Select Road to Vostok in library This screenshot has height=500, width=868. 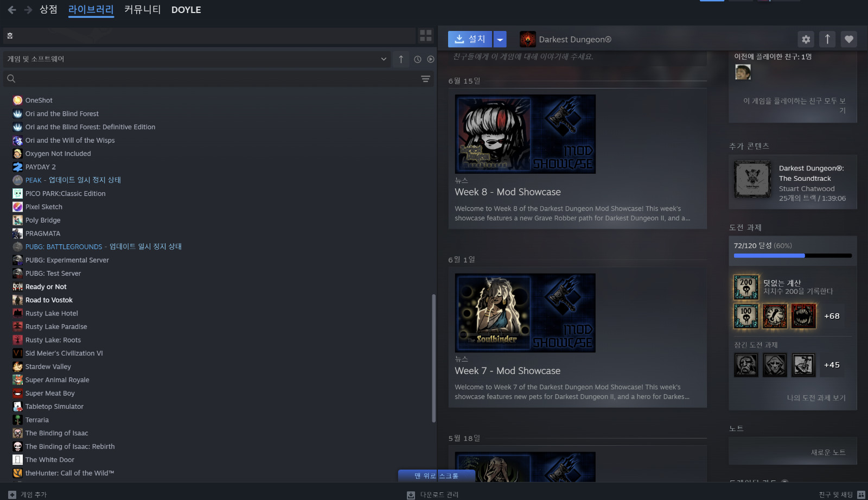(49, 300)
